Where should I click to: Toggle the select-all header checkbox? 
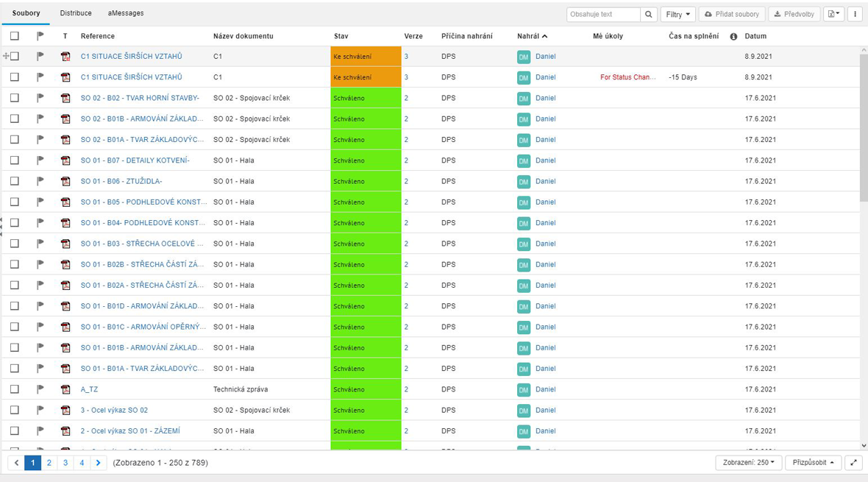(x=15, y=36)
